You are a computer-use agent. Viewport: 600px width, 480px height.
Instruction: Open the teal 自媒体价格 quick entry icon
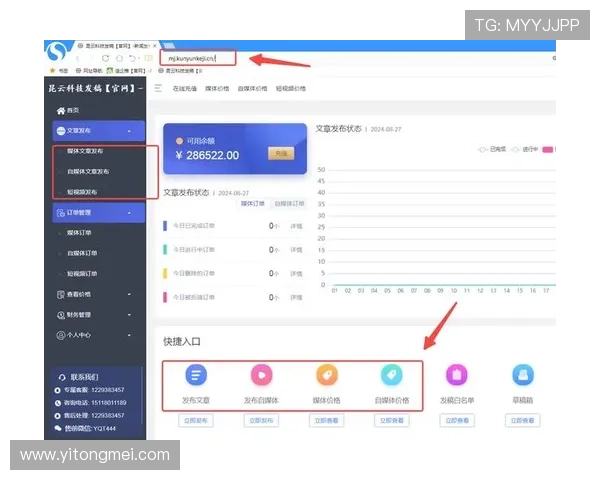[391, 375]
